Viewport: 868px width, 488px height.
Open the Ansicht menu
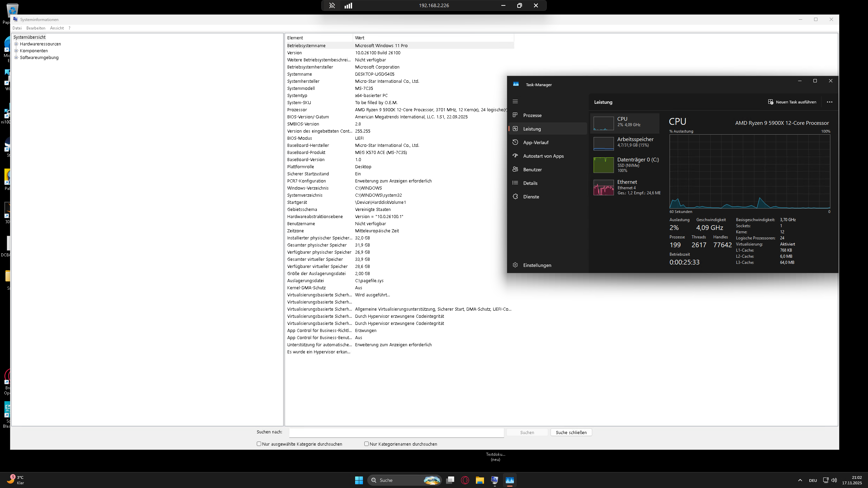click(x=57, y=28)
